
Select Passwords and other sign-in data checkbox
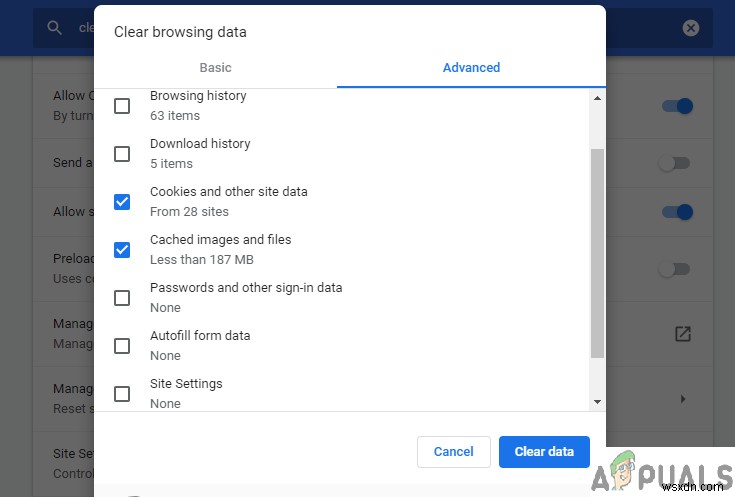click(122, 298)
